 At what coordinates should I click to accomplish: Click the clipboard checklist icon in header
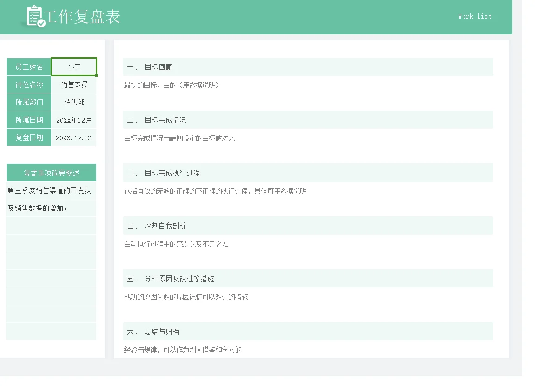click(x=36, y=16)
